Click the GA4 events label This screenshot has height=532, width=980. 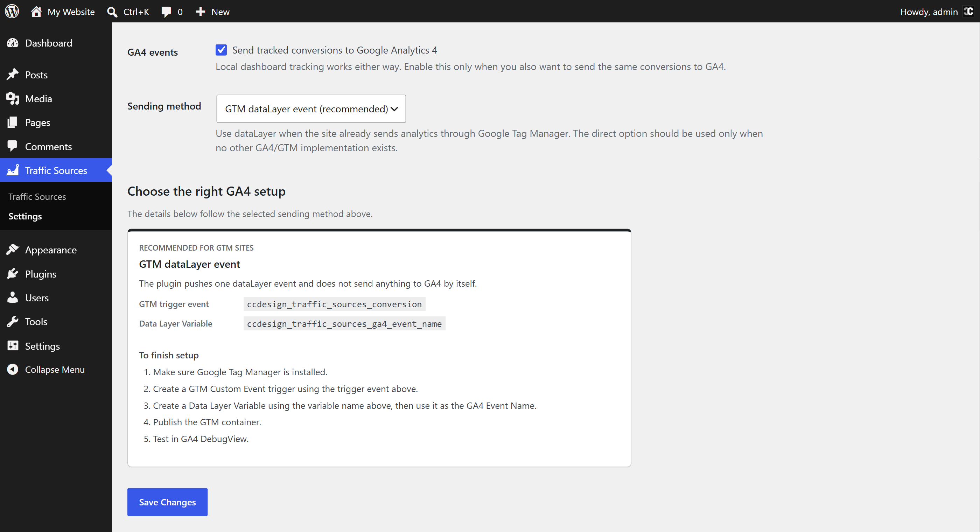click(x=153, y=52)
